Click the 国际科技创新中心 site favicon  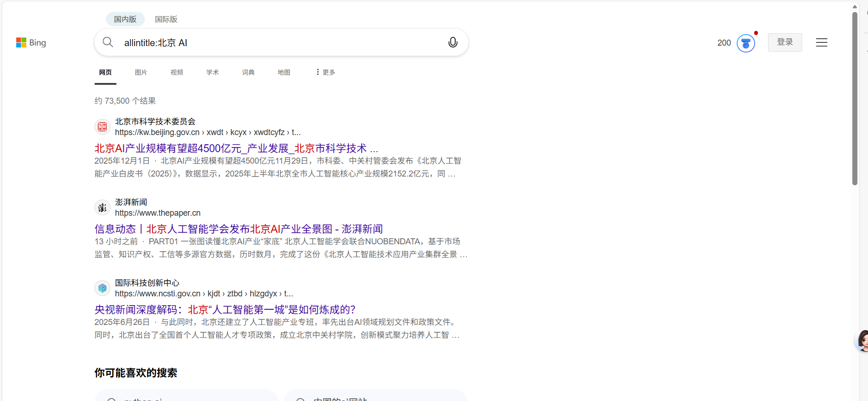[102, 288]
